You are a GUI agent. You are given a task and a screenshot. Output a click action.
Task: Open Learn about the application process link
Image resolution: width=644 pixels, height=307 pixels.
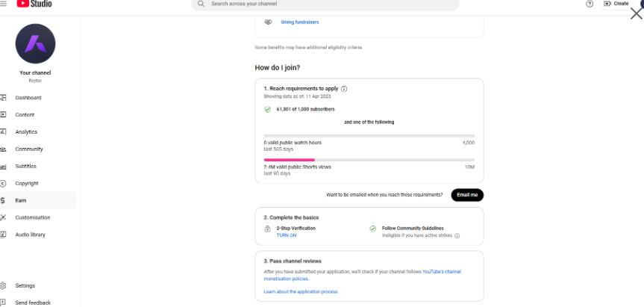pyautogui.click(x=300, y=292)
